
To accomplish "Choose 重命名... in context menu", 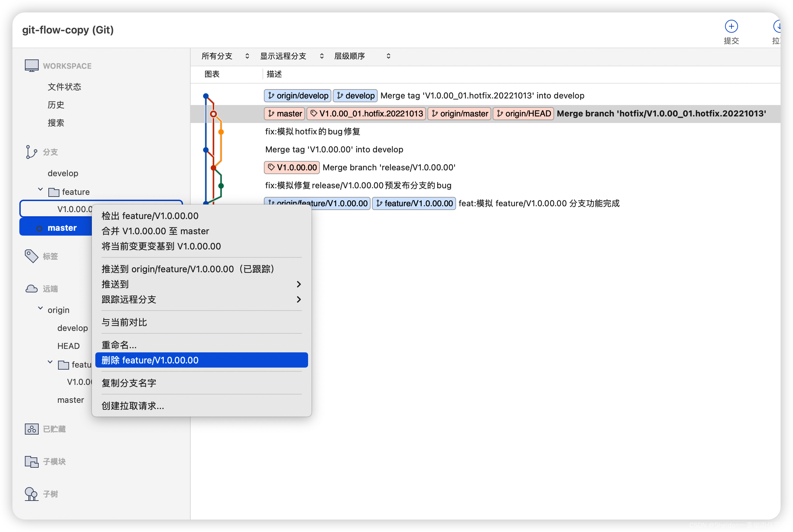I will 201,345.
